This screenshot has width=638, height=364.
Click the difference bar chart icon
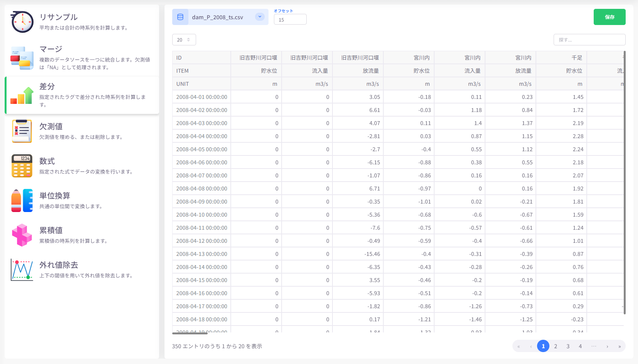22,95
